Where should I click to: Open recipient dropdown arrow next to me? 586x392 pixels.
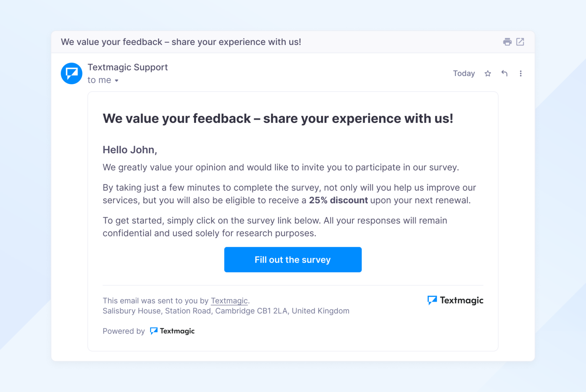coord(117,80)
